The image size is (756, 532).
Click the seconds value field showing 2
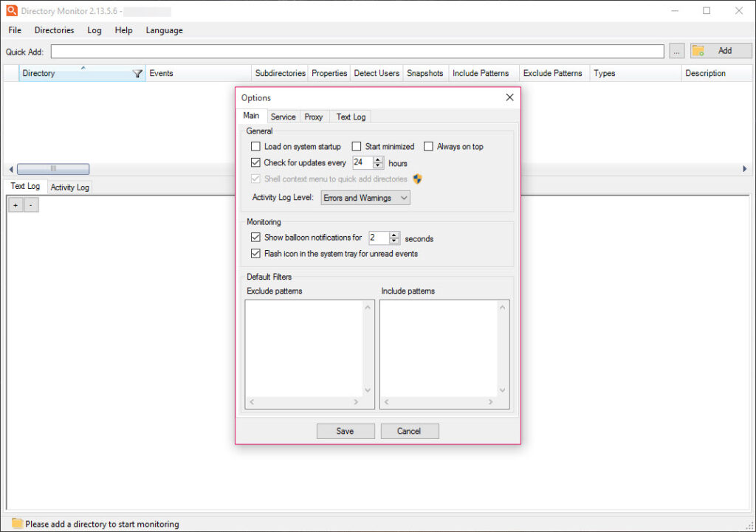coord(379,238)
